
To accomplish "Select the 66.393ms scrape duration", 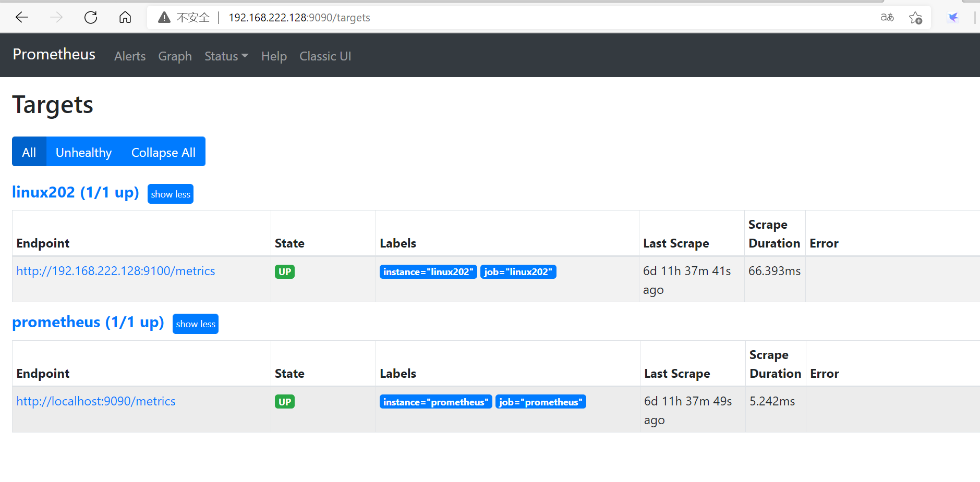I will click(775, 271).
